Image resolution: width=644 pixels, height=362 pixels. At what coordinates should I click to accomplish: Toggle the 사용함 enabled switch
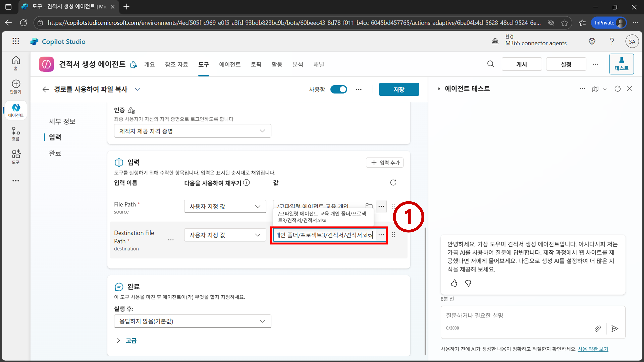pos(338,89)
